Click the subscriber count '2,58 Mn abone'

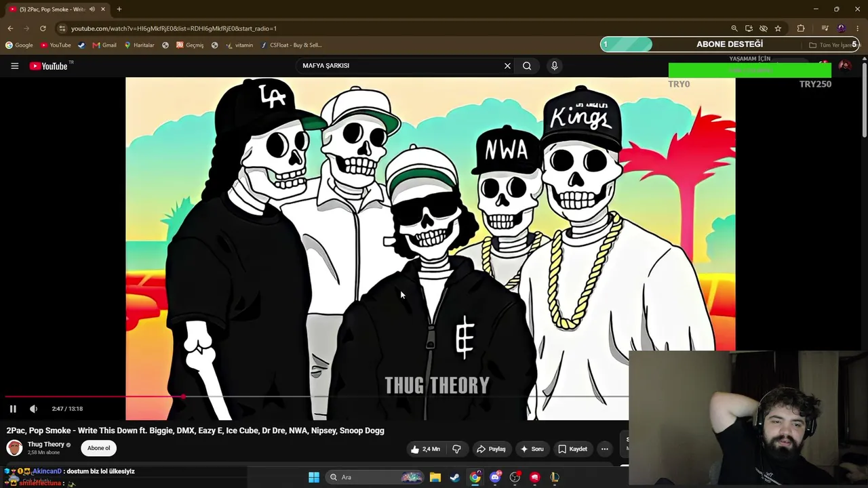[x=42, y=453]
